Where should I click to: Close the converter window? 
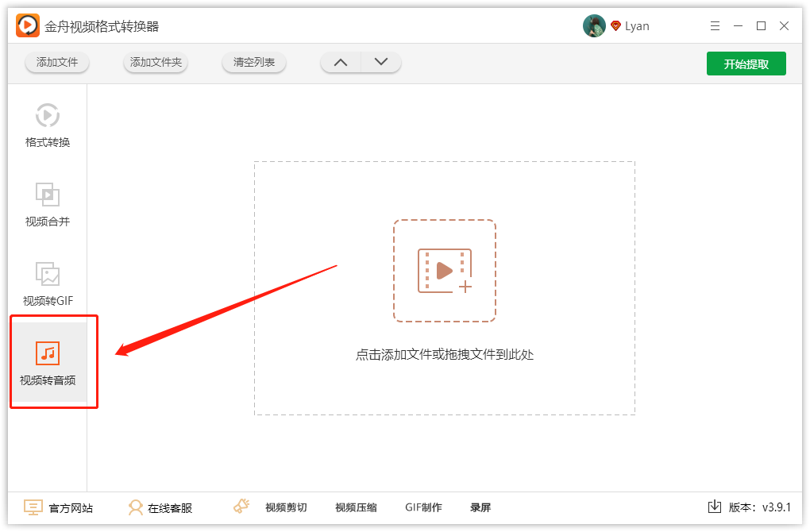click(784, 26)
